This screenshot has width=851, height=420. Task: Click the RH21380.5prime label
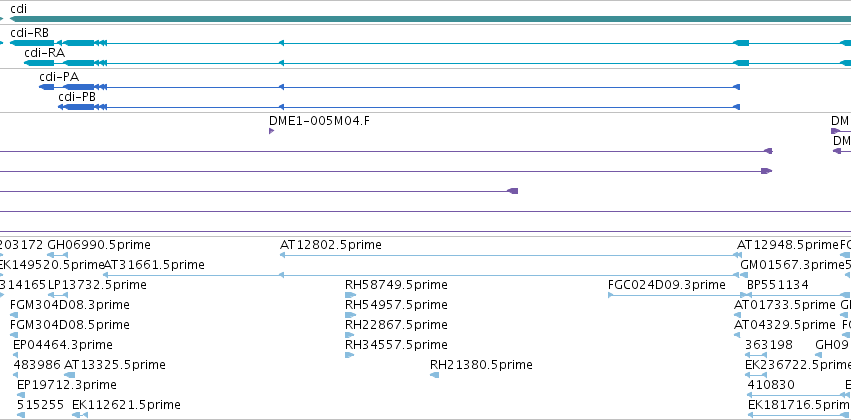click(x=481, y=365)
